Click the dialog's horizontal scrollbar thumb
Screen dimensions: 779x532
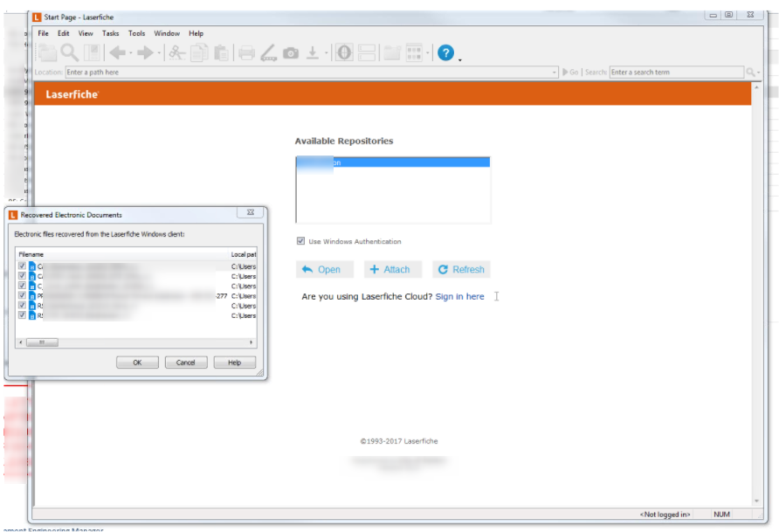click(x=42, y=342)
